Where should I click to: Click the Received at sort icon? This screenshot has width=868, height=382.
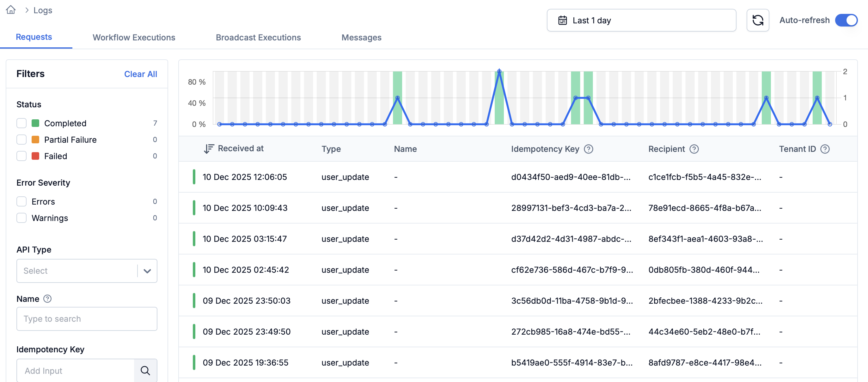pyautogui.click(x=209, y=149)
